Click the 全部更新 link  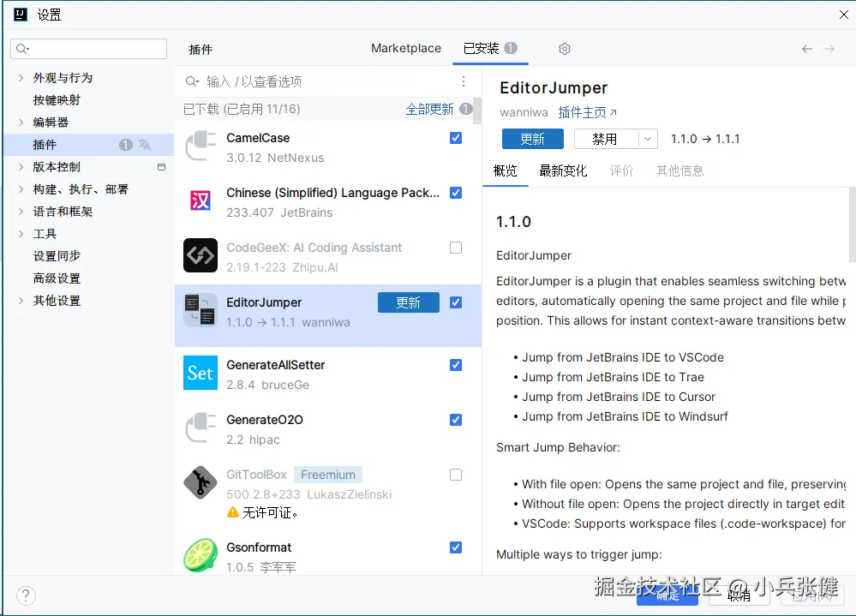[429, 109]
